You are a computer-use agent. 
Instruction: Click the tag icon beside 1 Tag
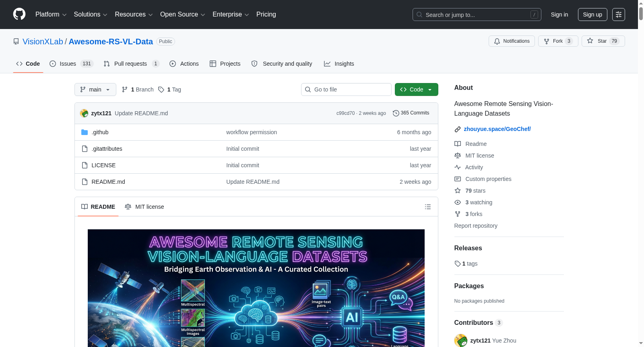(161, 89)
